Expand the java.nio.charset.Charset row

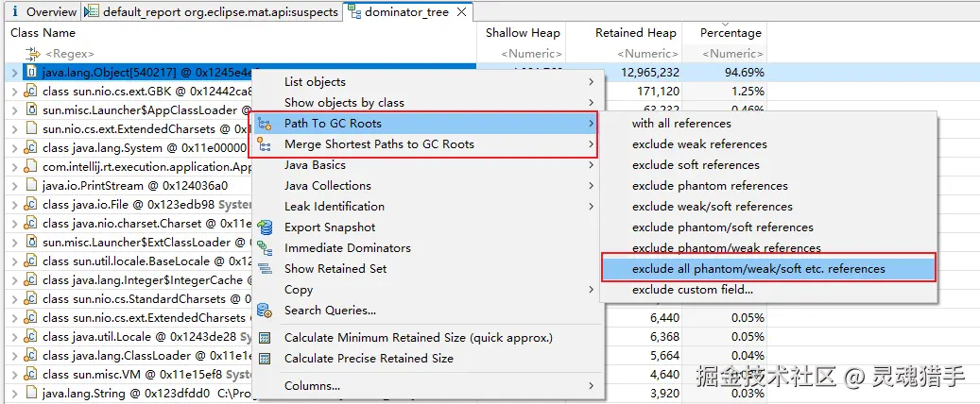click(x=14, y=223)
